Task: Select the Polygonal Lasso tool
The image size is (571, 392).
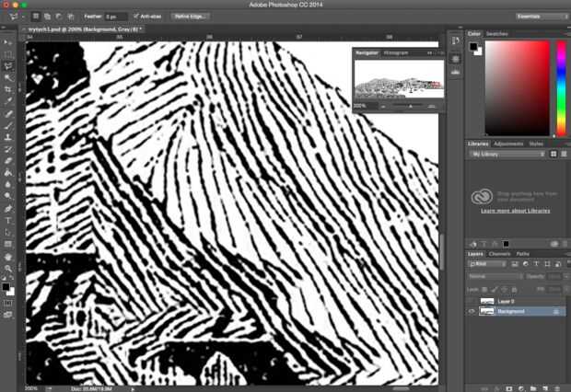Action: coord(7,66)
